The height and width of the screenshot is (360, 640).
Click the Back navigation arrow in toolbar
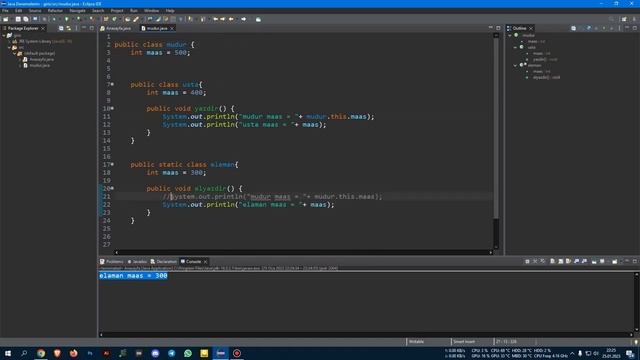(231, 19)
